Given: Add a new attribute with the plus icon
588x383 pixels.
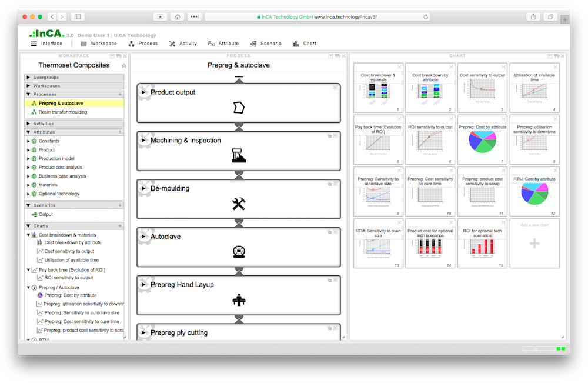Looking at the screenshot, I should pyautogui.click(x=120, y=132).
